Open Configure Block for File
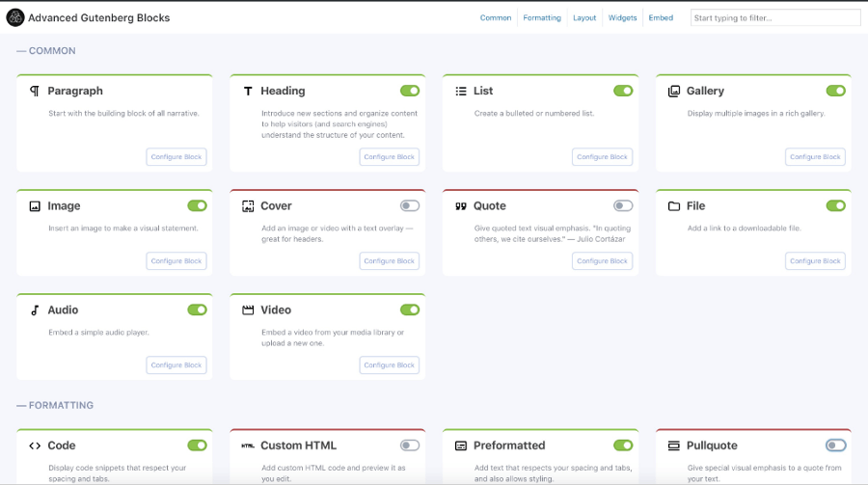 point(815,261)
